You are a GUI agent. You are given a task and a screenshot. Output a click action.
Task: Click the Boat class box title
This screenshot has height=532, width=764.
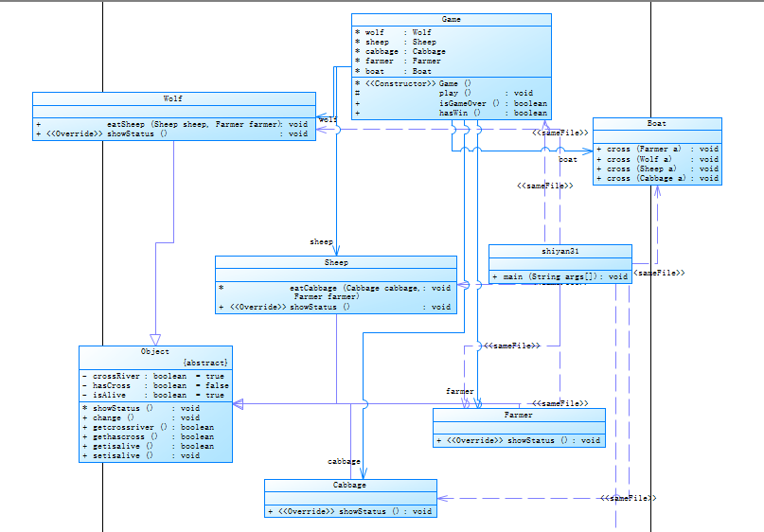point(656,124)
